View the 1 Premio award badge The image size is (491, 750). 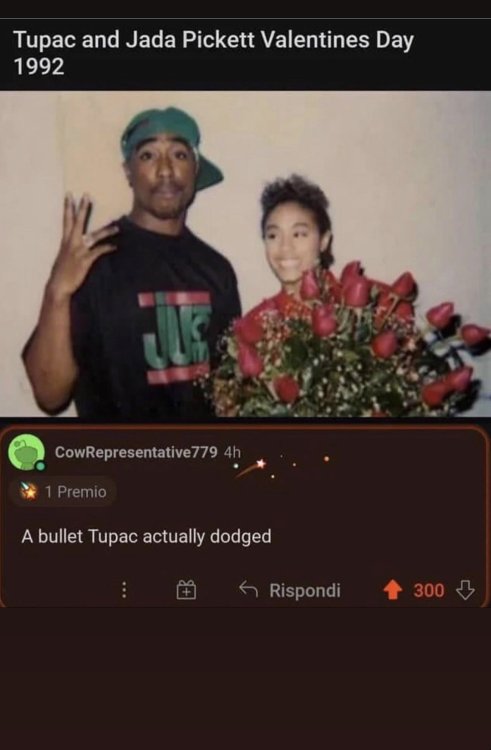(x=63, y=491)
